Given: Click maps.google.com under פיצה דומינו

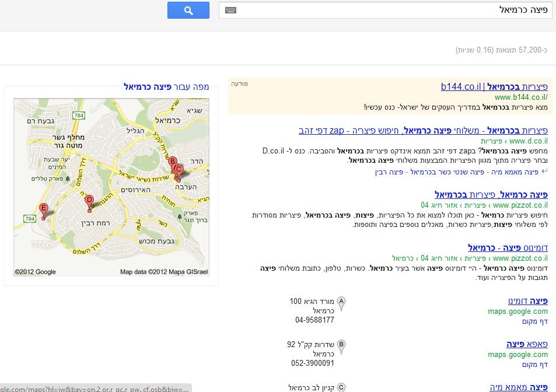Looking at the screenshot, I should (517, 311).
